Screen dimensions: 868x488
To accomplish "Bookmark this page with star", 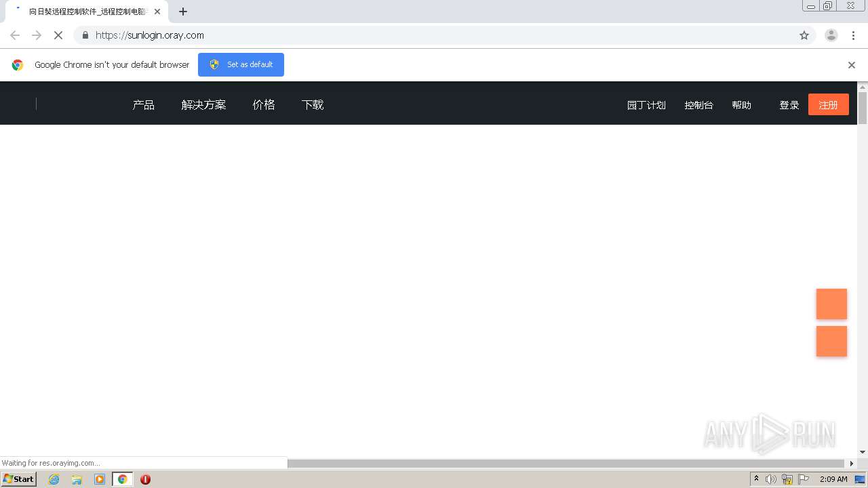I will (x=804, y=35).
